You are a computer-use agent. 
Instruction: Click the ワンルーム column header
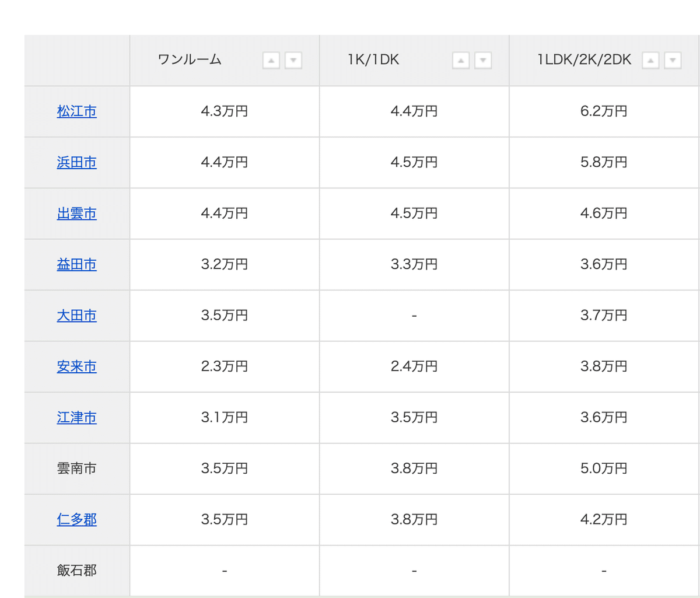pos(190,60)
